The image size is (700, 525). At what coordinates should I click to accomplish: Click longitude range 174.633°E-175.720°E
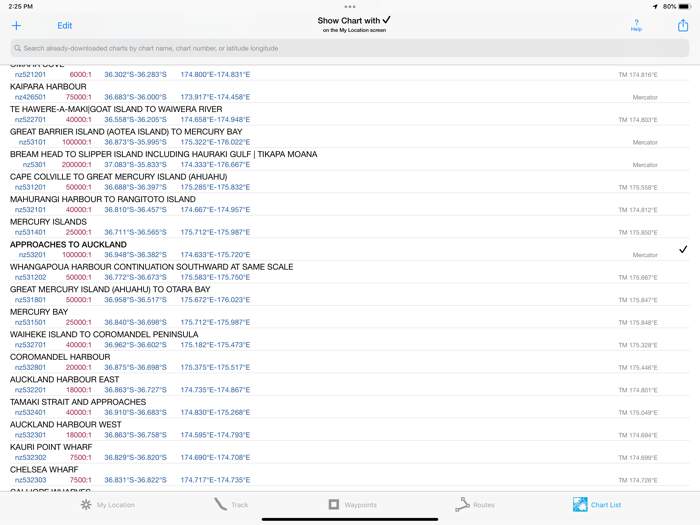(x=215, y=255)
